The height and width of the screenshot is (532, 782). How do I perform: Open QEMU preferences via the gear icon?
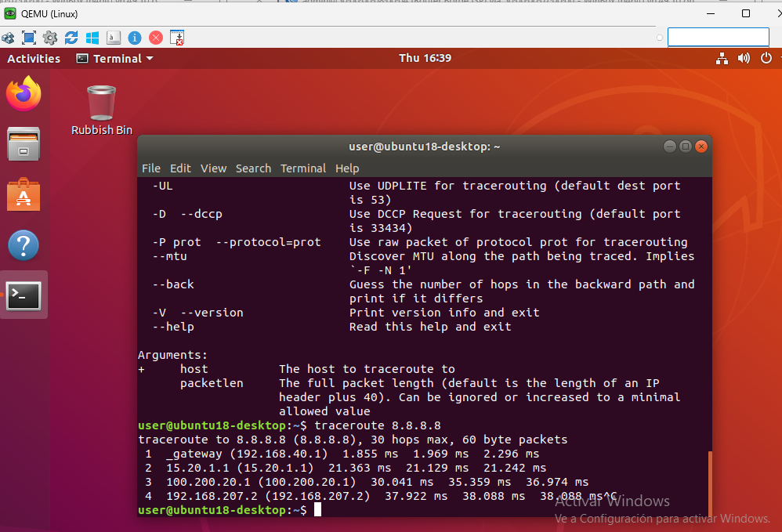tap(49, 37)
